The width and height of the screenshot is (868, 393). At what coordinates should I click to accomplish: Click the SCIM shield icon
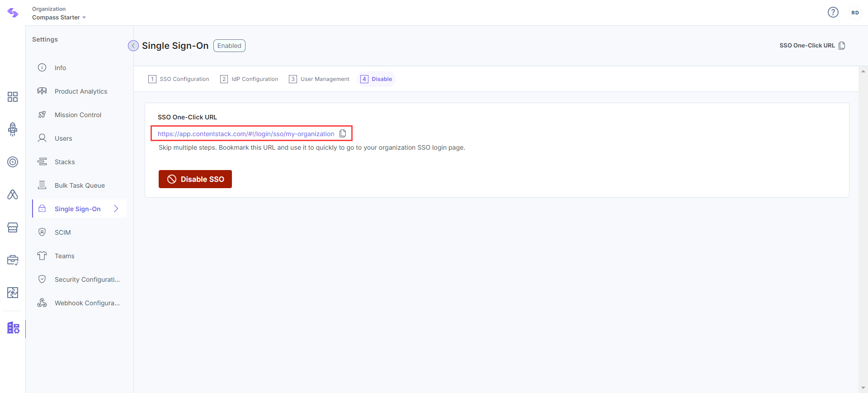42,232
